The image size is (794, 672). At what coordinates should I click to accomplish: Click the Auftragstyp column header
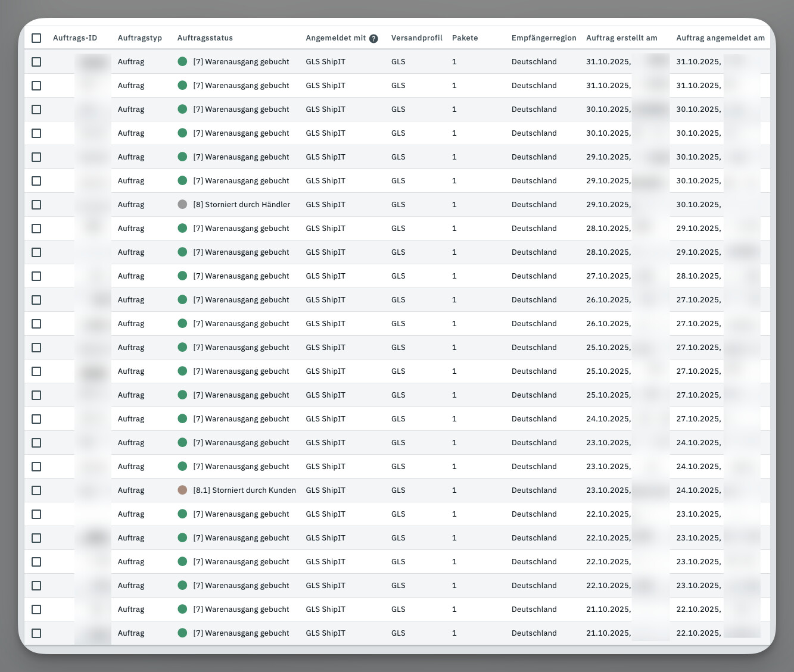coord(140,38)
